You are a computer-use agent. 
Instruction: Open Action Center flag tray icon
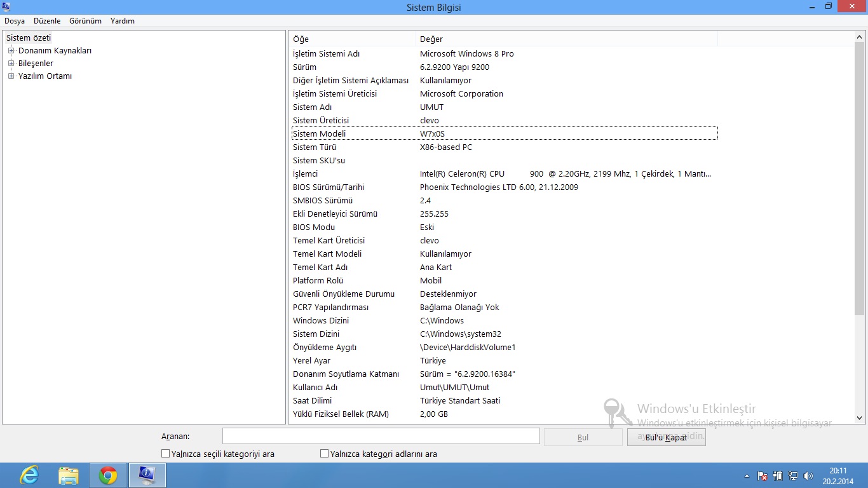(x=762, y=476)
